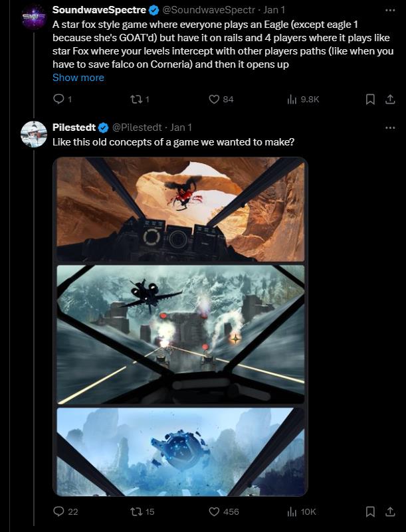Image resolution: width=406 pixels, height=532 pixels.
Task: Reply to Pilestedt's tweet with 22 replies
Action: click(58, 511)
